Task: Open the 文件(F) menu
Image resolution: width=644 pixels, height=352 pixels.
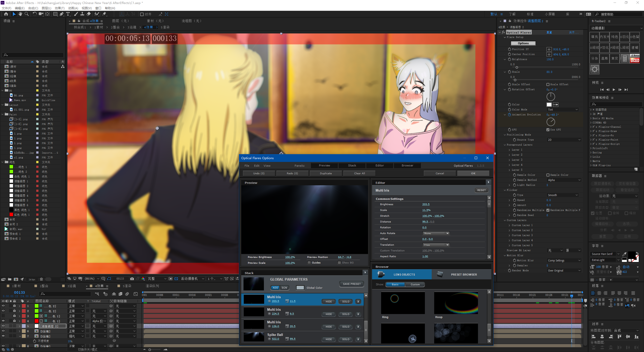Action: (7, 8)
